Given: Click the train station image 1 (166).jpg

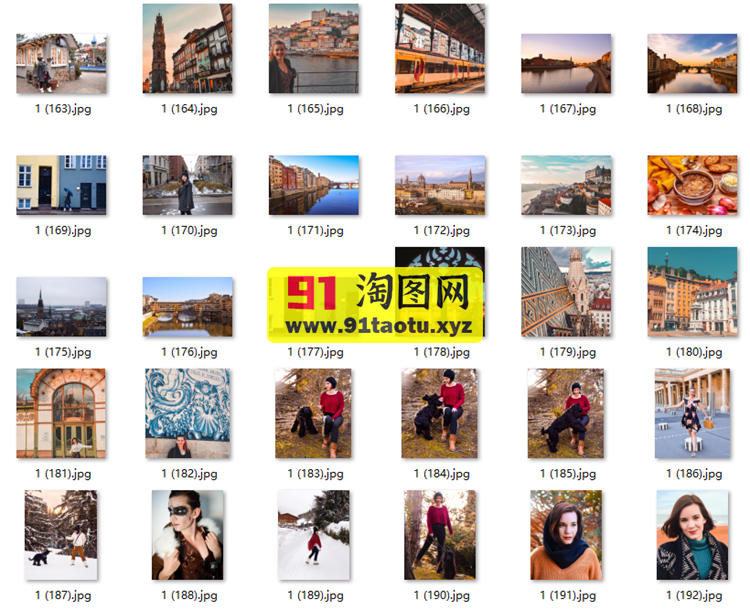Looking at the screenshot, I should point(440,48).
